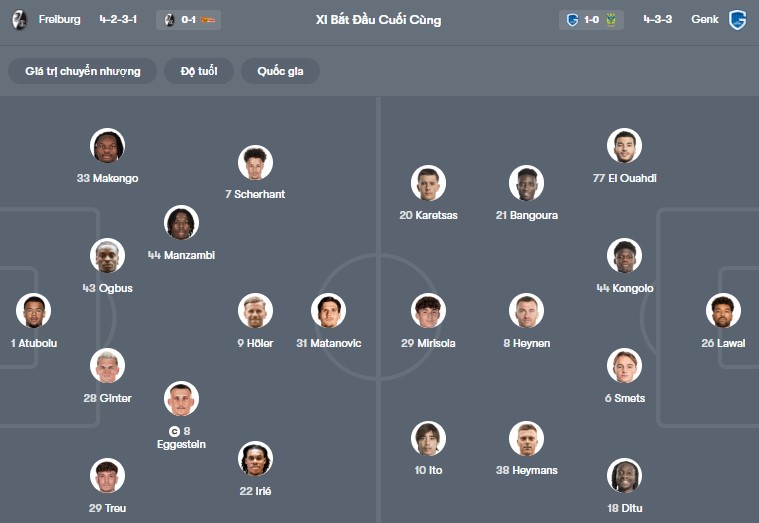Screen dimensions: 759x523
Task: Open the Genk team name link
Action: click(x=704, y=20)
